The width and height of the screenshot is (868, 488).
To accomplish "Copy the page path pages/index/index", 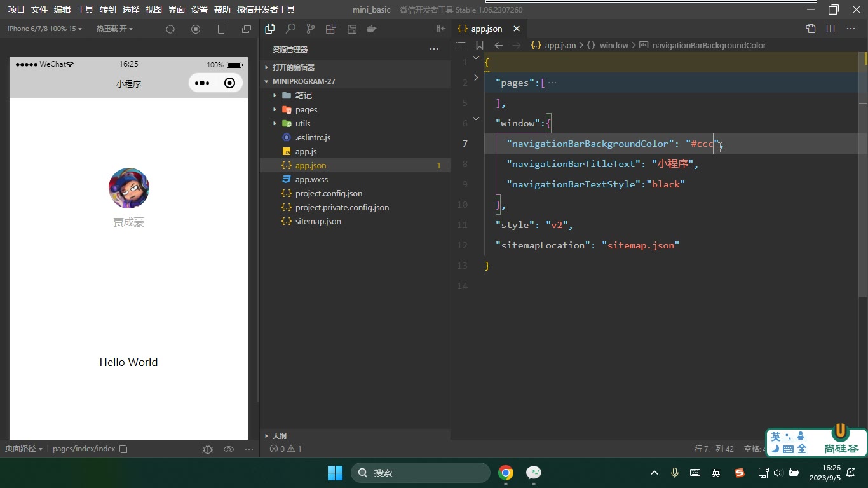I will pyautogui.click(x=124, y=449).
